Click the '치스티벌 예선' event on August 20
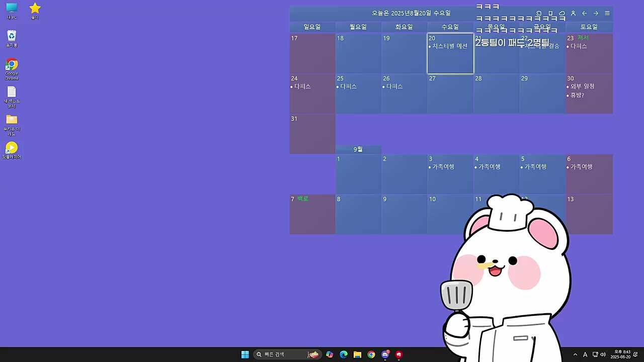This screenshot has height=362, width=644. pos(450,46)
